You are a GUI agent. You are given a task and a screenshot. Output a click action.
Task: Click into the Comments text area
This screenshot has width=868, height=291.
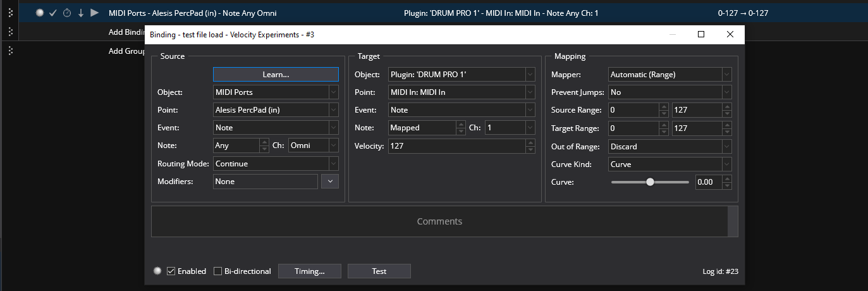(x=439, y=221)
